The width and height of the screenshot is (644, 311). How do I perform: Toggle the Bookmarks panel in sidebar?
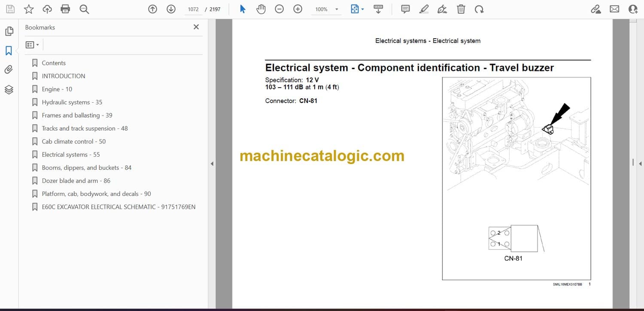click(9, 51)
